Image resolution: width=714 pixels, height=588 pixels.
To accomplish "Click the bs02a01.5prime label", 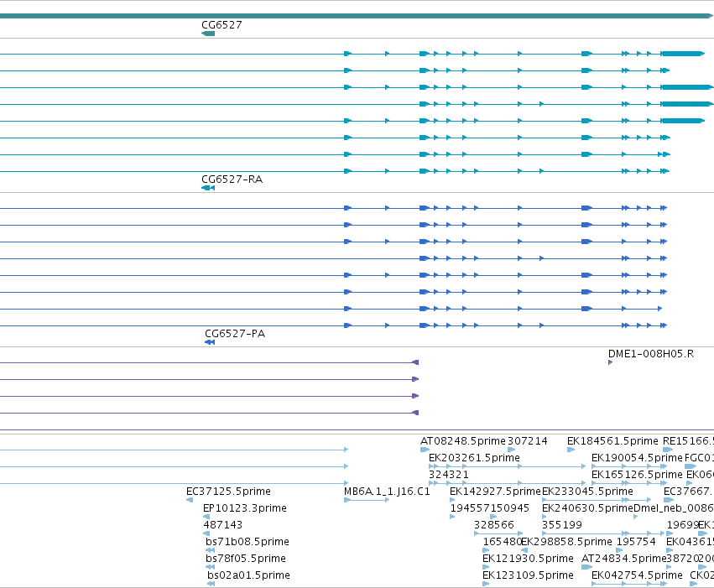I will (x=248, y=575).
